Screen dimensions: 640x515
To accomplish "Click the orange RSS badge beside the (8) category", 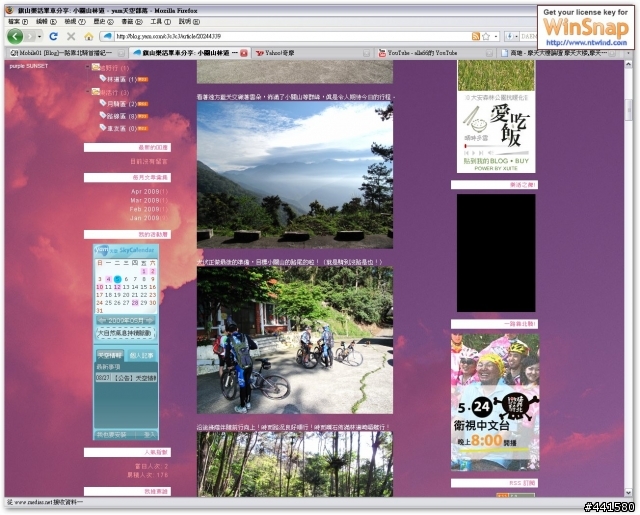I will pos(143,116).
